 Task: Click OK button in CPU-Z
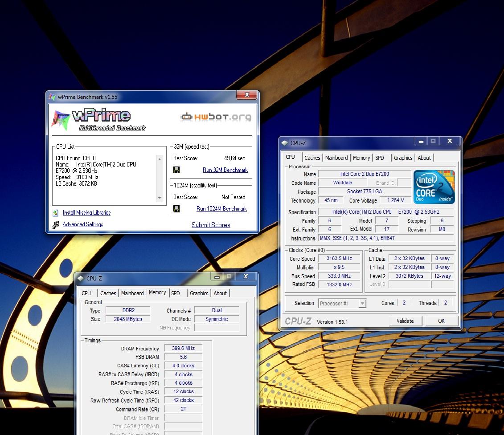tap(441, 321)
